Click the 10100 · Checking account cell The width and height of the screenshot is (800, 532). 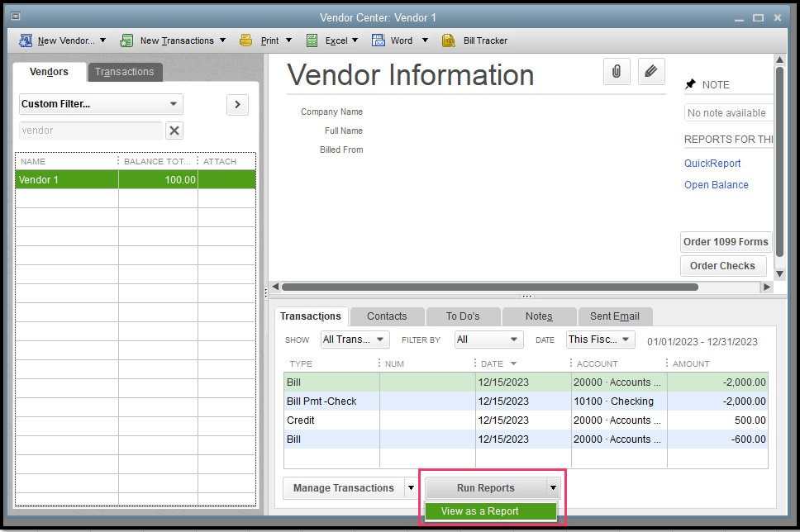[619, 401]
